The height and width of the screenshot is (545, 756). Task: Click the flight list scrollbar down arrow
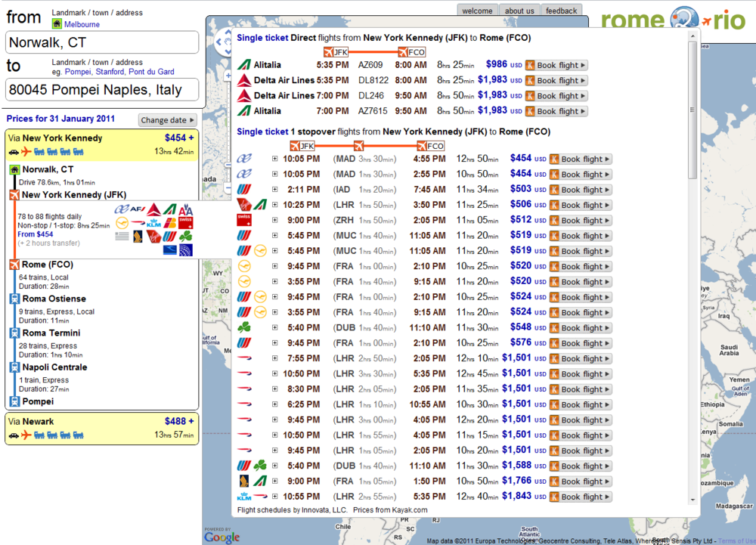click(692, 500)
